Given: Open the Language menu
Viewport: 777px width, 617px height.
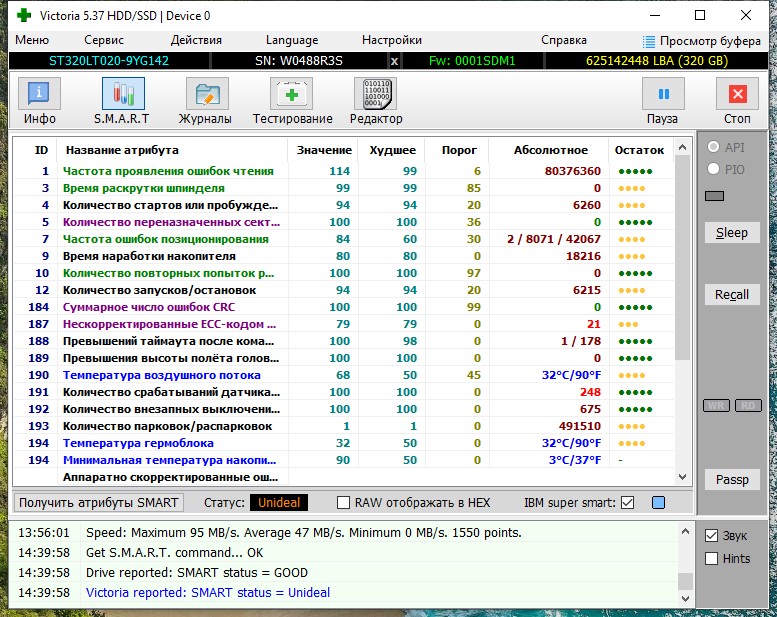Looking at the screenshot, I should click(292, 40).
